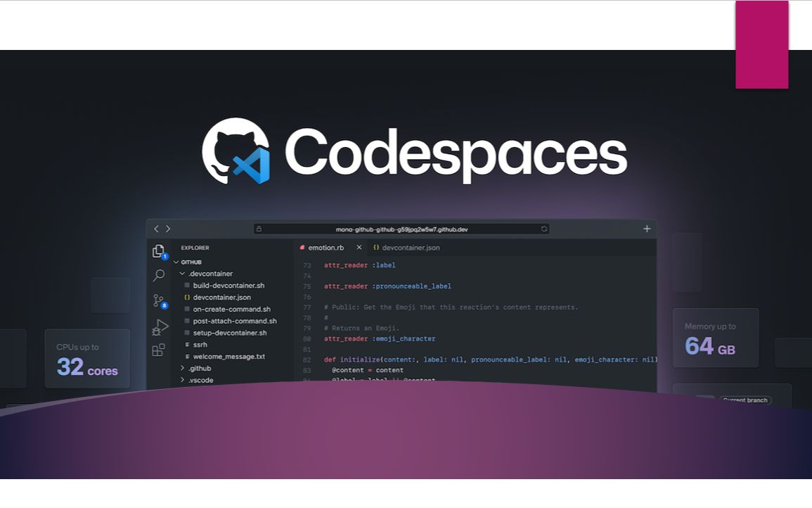Image resolution: width=812 pixels, height=508 pixels.
Task: Collapse the .devcontainer folder
Action: pyautogui.click(x=182, y=274)
